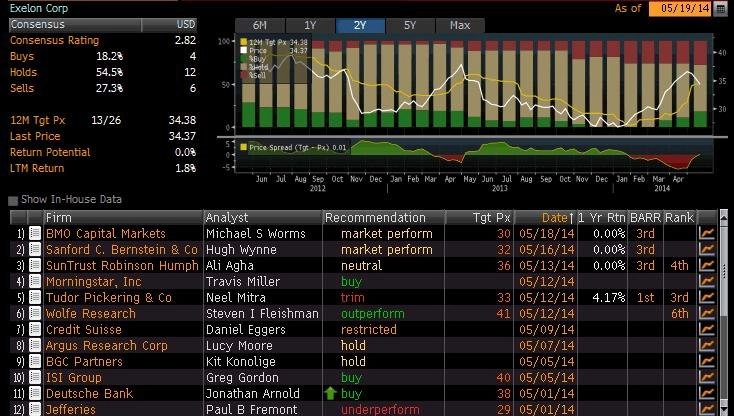734x416 pixels.
Task: Select the Consensus header cell
Action: (x=75, y=25)
